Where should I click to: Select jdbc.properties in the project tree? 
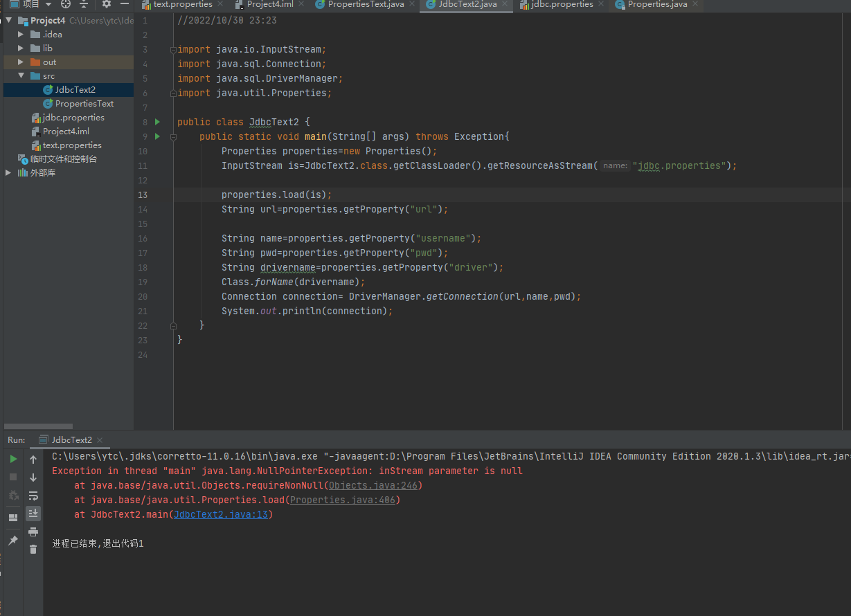69,118
